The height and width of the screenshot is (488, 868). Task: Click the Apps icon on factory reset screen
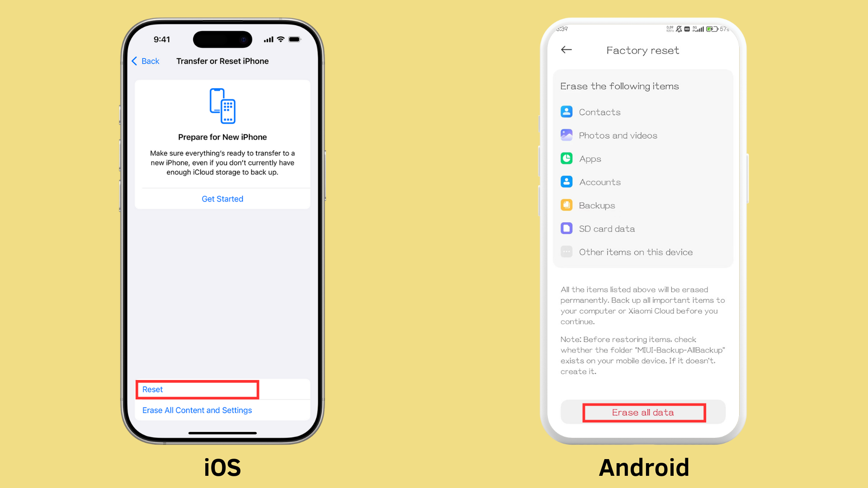(567, 158)
